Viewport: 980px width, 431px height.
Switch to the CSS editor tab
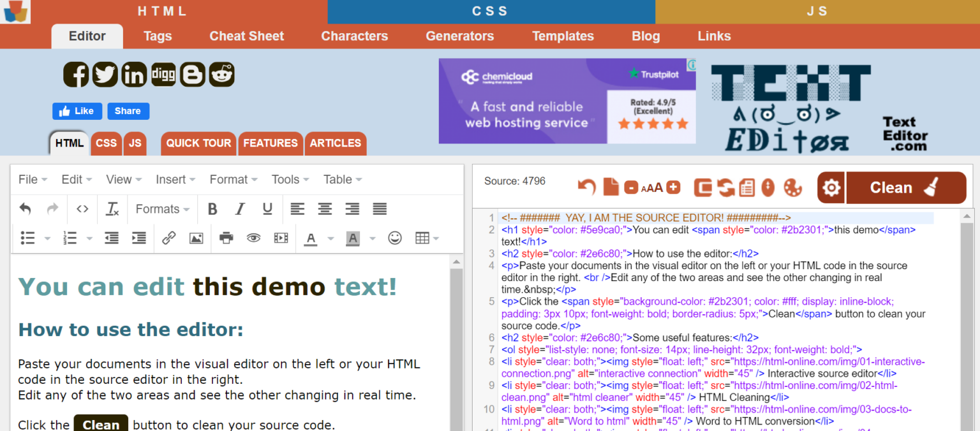(106, 143)
